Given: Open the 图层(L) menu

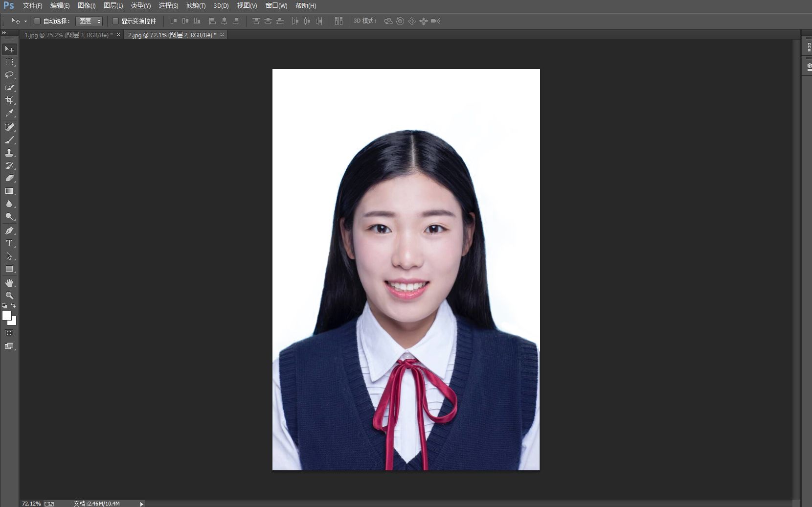Looking at the screenshot, I should 113,6.
